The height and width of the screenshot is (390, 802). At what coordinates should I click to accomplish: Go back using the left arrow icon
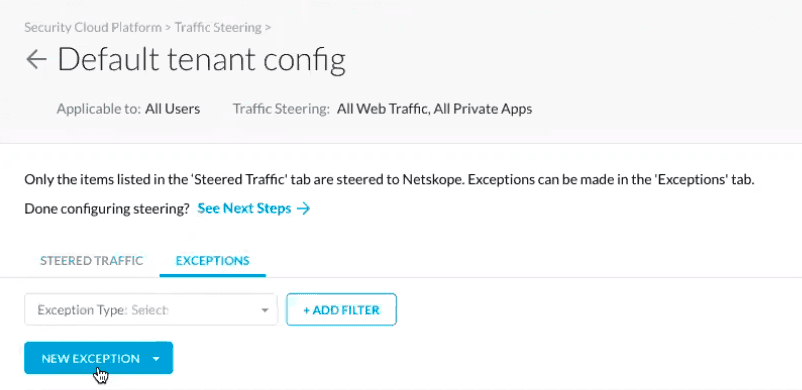36,59
